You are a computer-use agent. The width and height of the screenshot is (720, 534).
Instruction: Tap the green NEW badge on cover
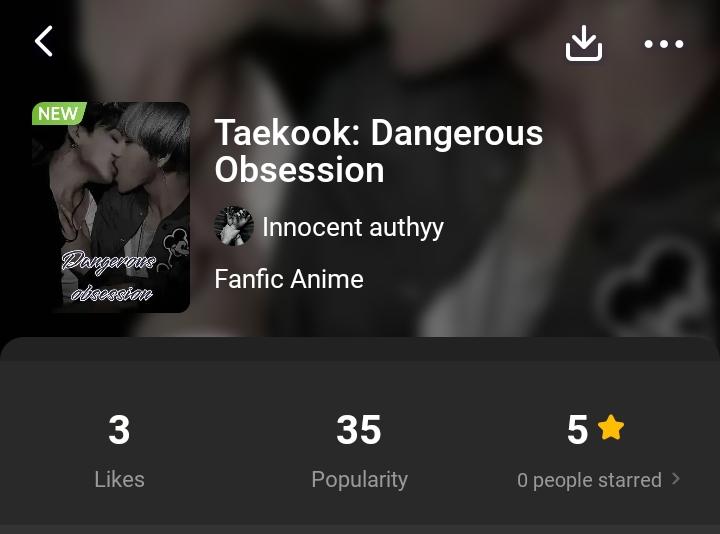tap(58, 113)
